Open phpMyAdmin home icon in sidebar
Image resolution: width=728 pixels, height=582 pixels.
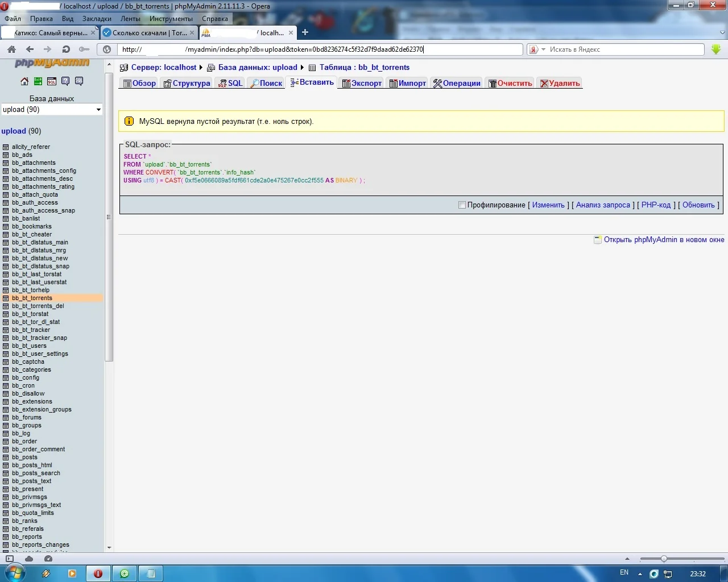(x=24, y=81)
